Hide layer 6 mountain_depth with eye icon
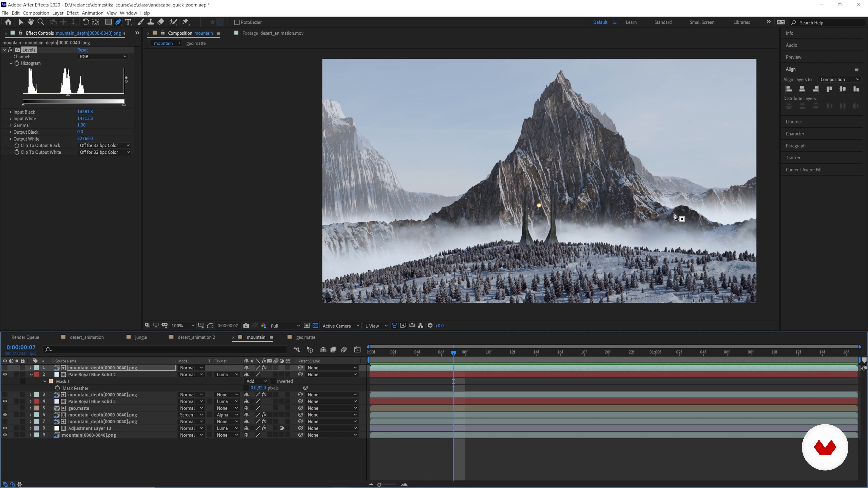This screenshot has height=488, width=868. 5,415
